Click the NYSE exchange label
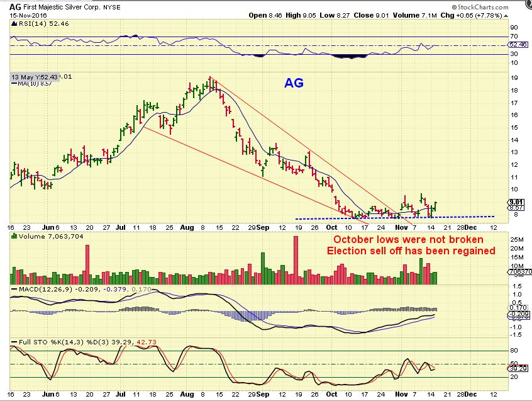Image resolution: width=532 pixels, height=401 pixels. click(x=112, y=7)
